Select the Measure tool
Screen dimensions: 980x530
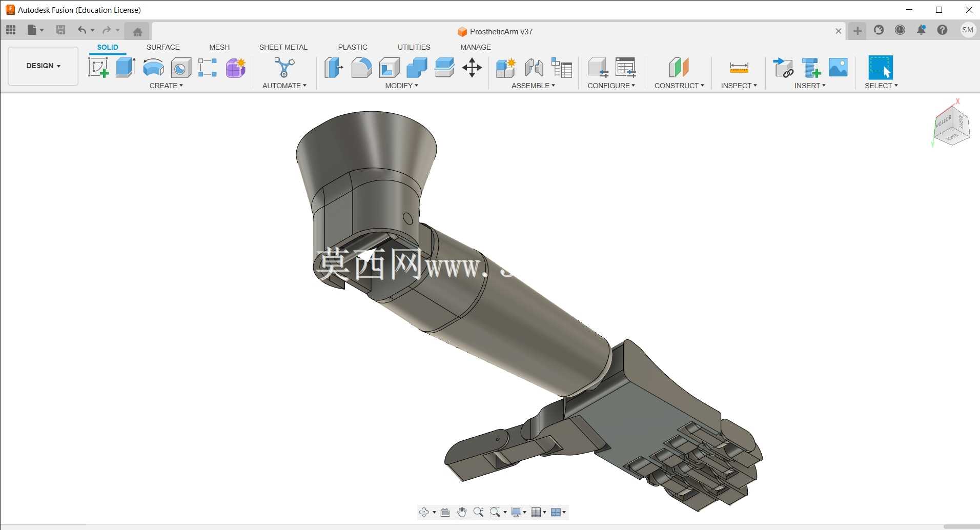[x=739, y=67]
